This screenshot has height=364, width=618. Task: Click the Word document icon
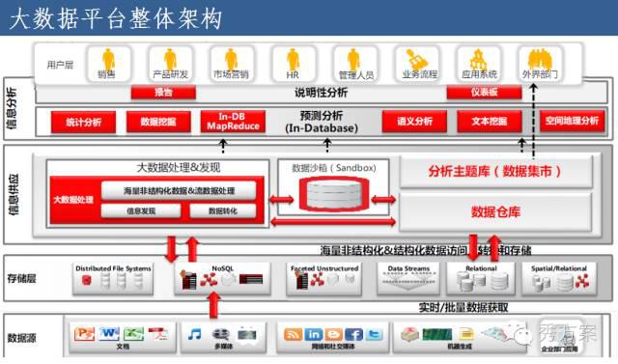(x=109, y=334)
